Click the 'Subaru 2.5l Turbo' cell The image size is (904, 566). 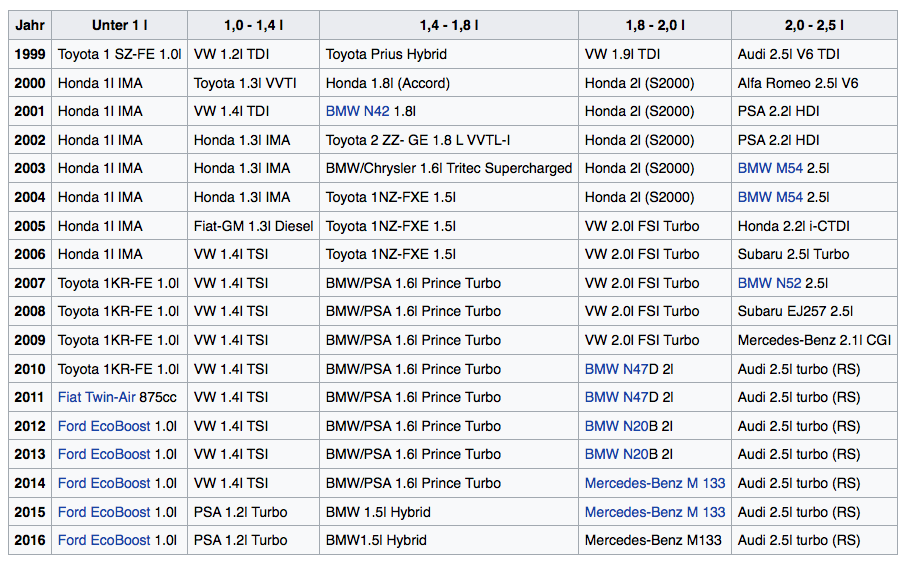point(814,254)
